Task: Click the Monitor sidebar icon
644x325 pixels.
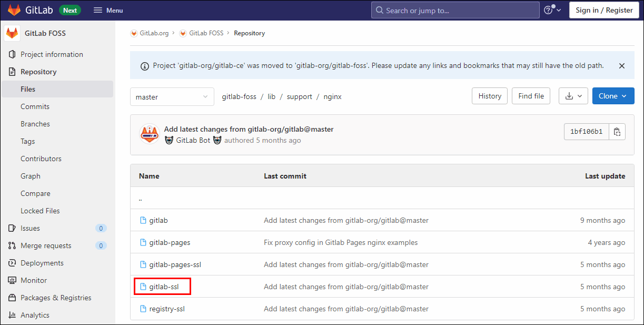Action: click(x=12, y=280)
